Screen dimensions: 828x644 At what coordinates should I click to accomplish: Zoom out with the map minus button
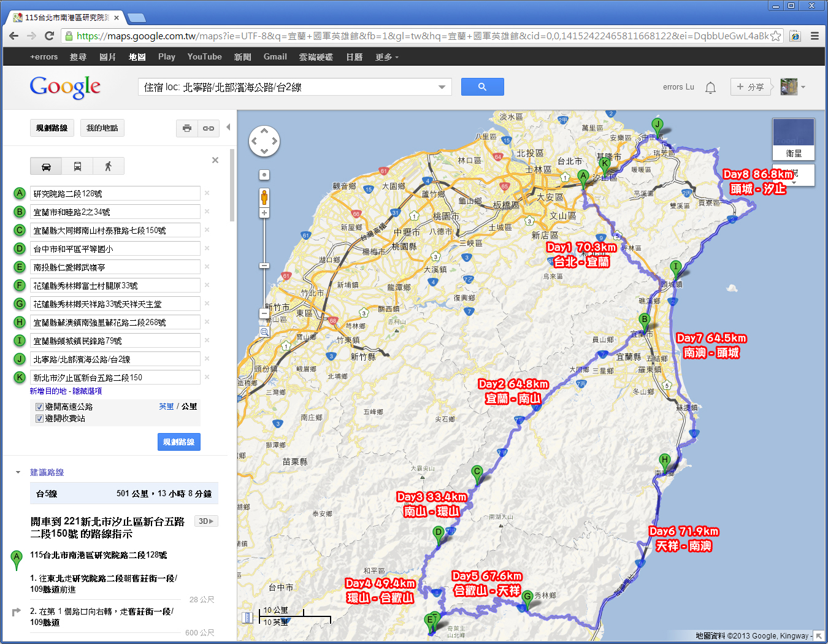pos(264,313)
